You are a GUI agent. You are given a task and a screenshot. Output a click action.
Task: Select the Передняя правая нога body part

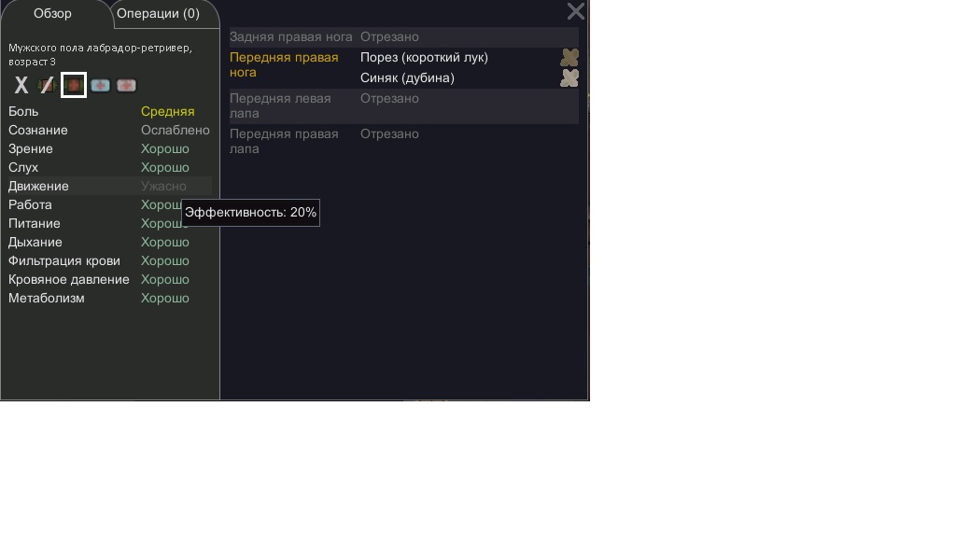[x=284, y=64]
